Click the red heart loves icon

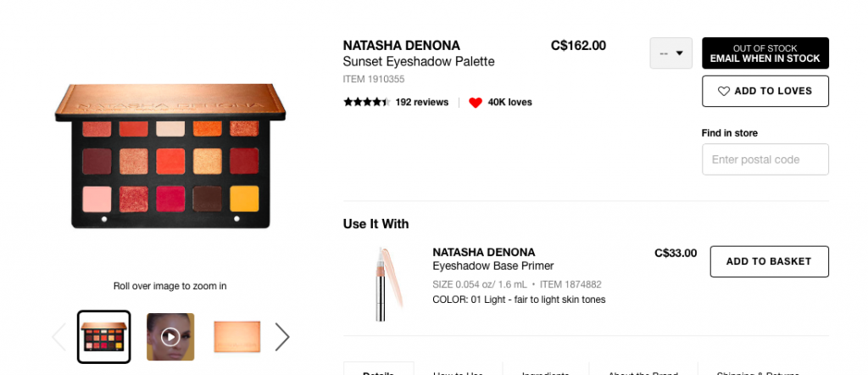tap(476, 103)
